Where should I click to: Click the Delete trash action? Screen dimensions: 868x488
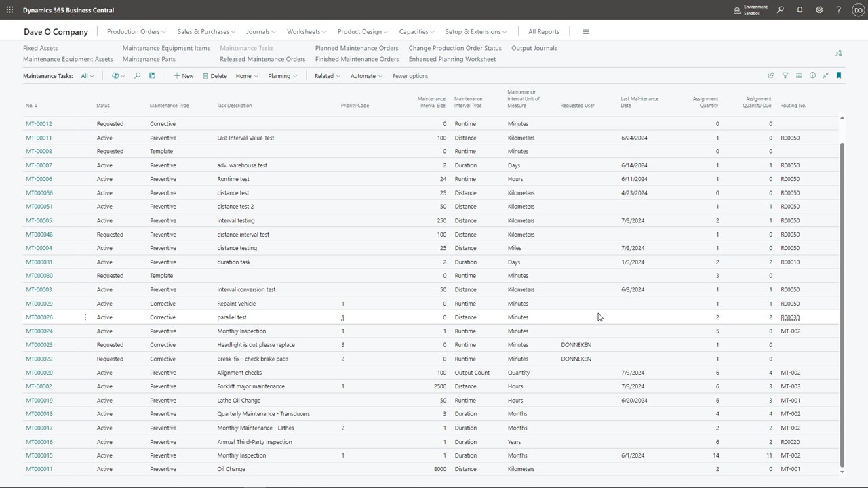point(215,76)
